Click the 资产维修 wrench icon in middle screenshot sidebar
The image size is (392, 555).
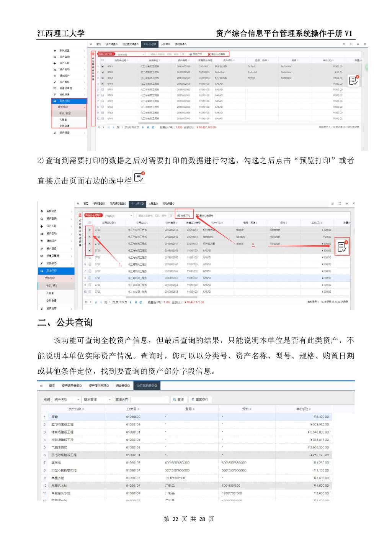(x=42, y=248)
